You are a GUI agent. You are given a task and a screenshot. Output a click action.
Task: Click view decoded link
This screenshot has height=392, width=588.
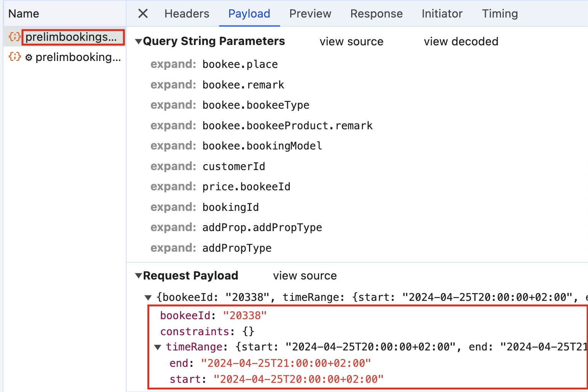click(461, 42)
